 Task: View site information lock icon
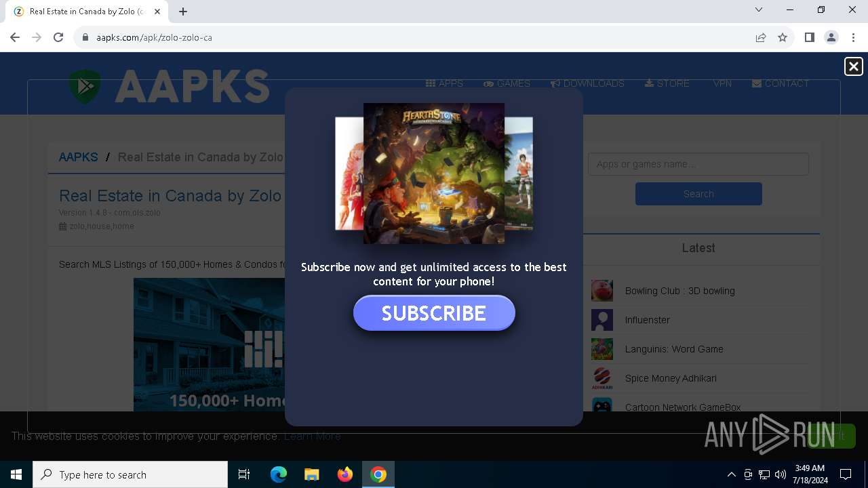pos(85,37)
